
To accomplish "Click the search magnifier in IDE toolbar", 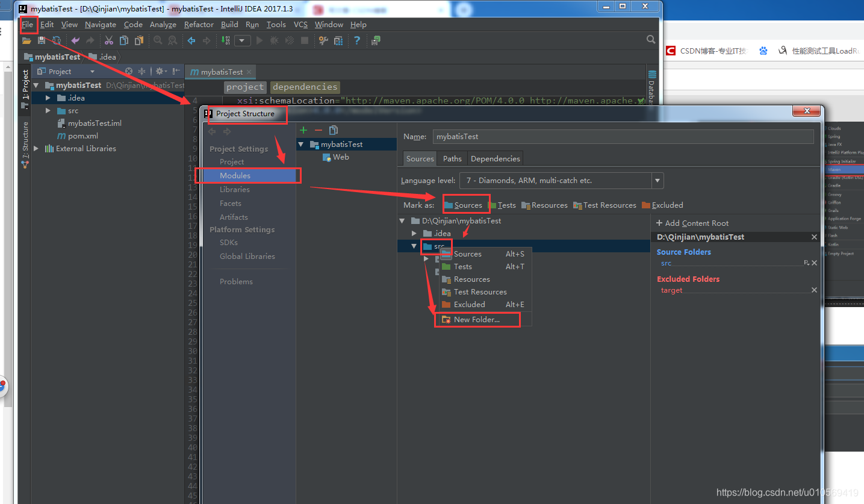I will 651,40.
